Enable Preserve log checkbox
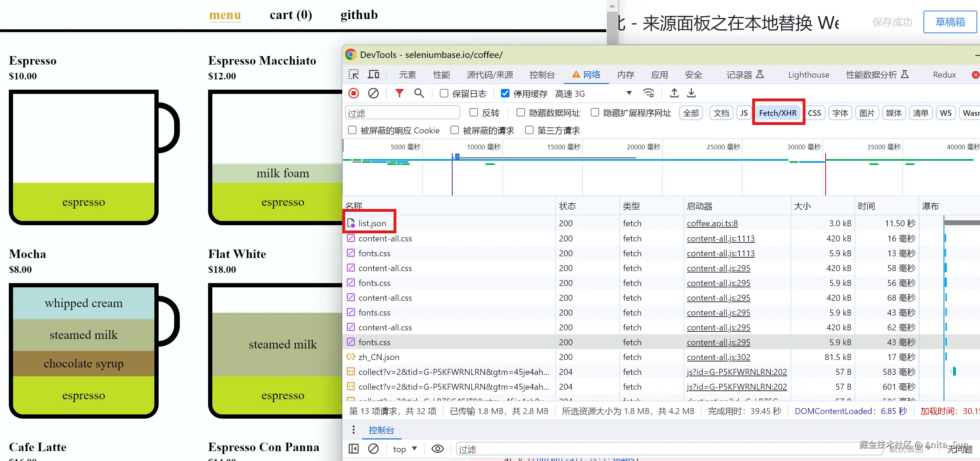 444,93
